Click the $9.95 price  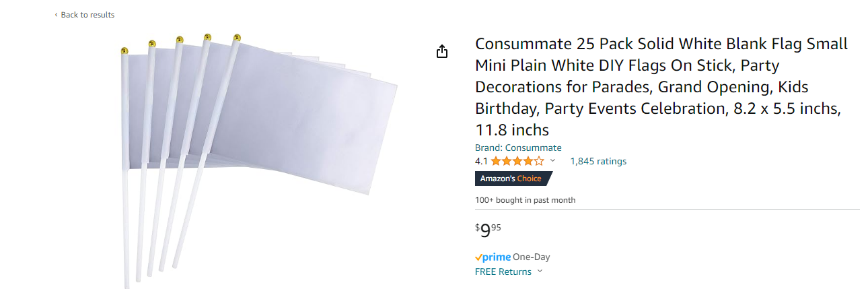click(488, 230)
